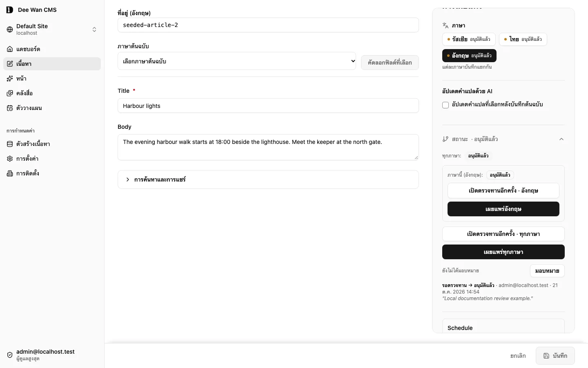Click the content builder database icon
The width and height of the screenshot is (588, 368).
(10, 144)
